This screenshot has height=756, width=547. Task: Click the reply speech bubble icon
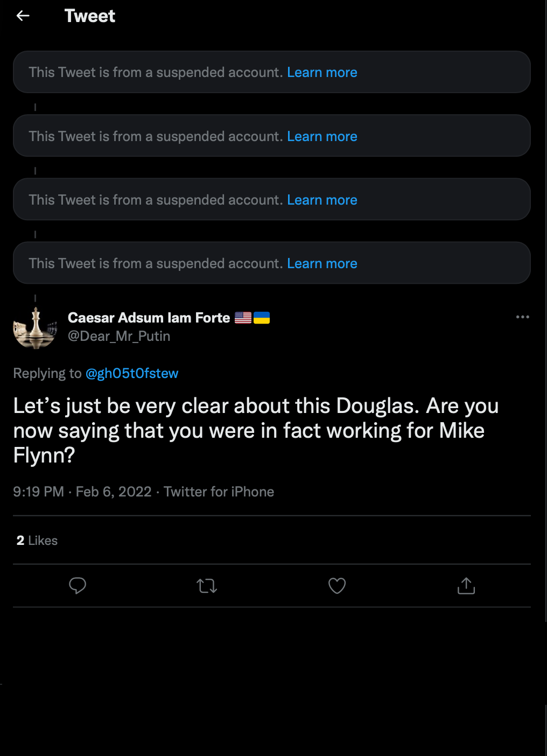[78, 585]
